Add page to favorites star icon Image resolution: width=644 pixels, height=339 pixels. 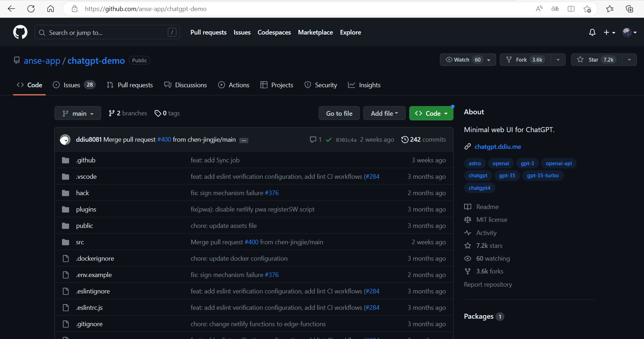587,9
